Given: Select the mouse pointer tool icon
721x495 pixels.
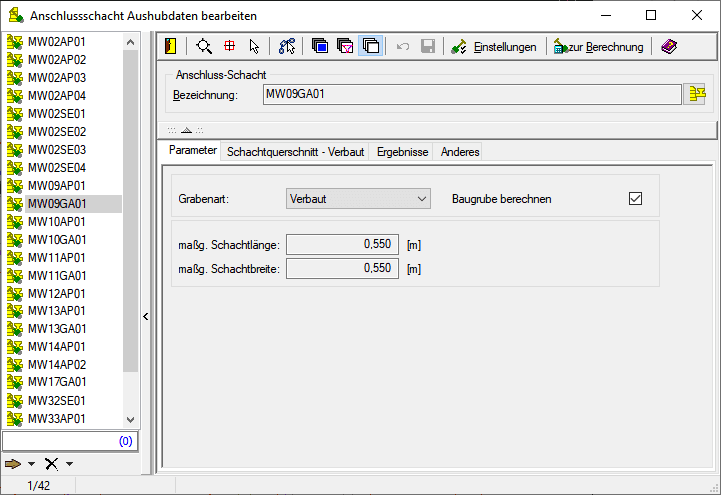Looking at the screenshot, I should [x=254, y=46].
